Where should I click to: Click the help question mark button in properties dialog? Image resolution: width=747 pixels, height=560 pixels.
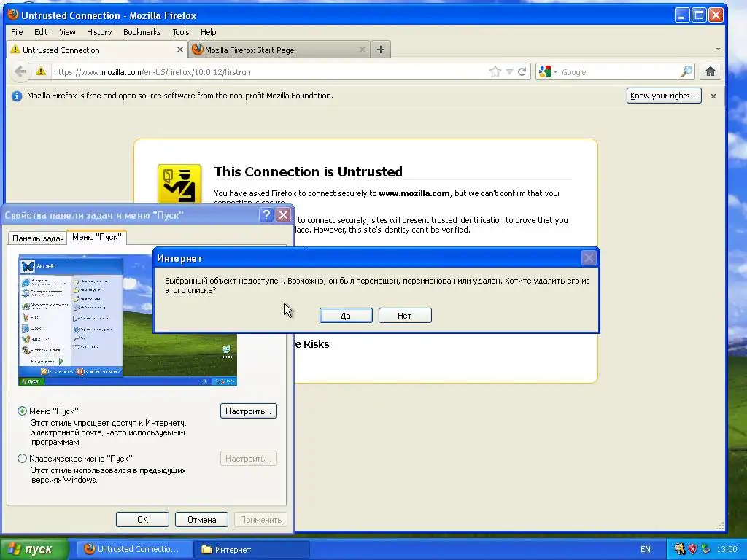coord(266,215)
